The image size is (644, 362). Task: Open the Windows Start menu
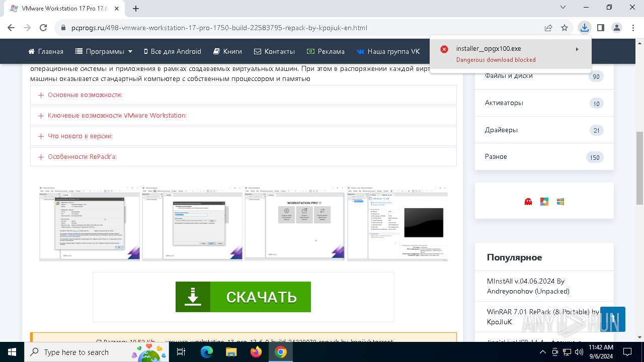pyautogui.click(x=12, y=352)
